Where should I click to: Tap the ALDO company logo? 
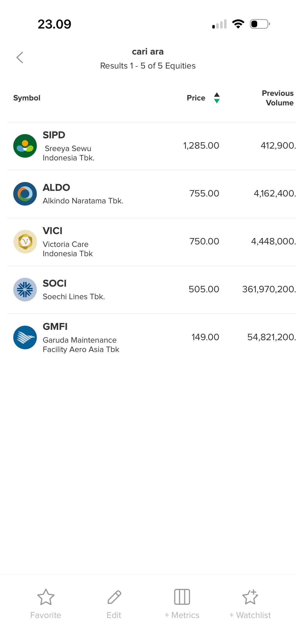tap(25, 194)
